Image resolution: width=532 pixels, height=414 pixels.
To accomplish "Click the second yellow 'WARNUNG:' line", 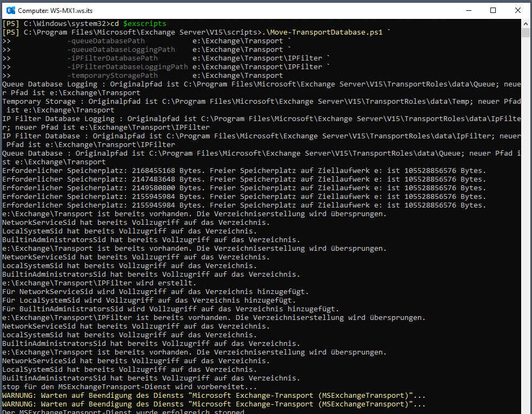I will (214, 404).
